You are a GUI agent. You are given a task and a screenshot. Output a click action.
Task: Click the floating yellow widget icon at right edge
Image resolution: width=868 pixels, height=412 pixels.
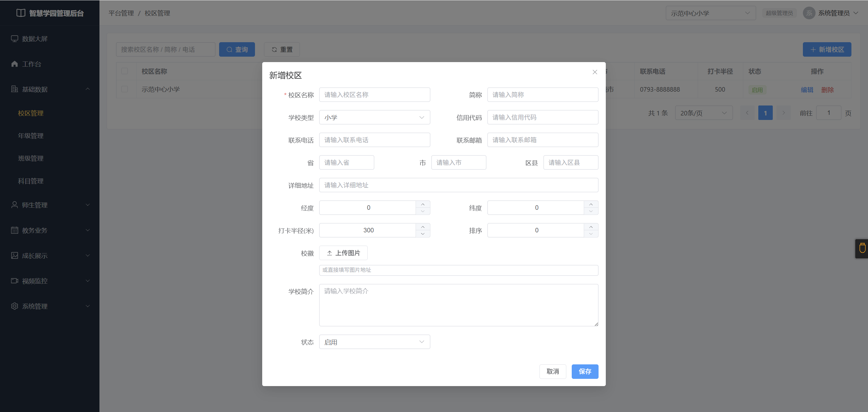tap(862, 248)
